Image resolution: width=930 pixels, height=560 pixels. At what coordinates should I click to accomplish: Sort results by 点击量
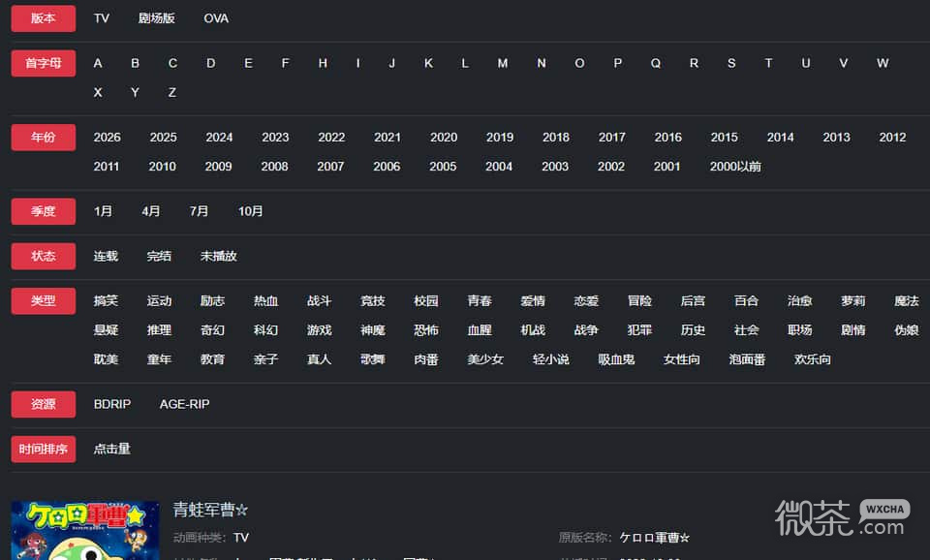(x=112, y=450)
